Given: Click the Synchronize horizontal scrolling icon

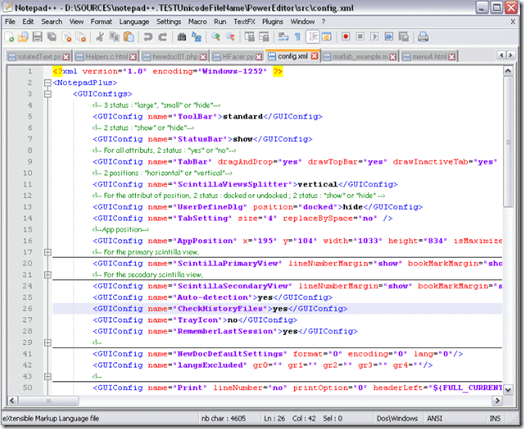Looking at the screenshot, I should pyautogui.click(x=264, y=37).
